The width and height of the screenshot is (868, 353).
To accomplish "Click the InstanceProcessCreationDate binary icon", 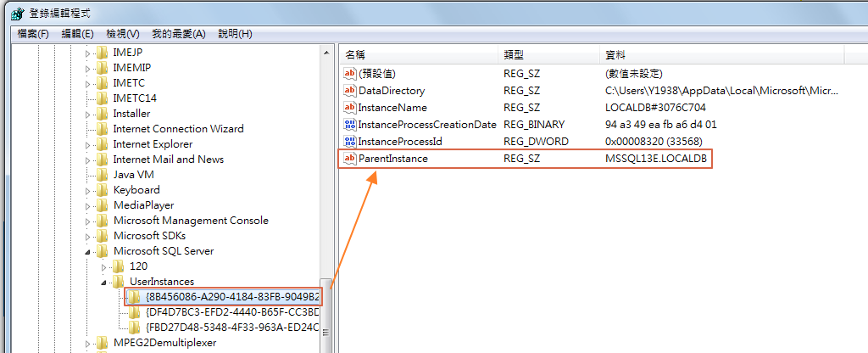I will tap(349, 125).
